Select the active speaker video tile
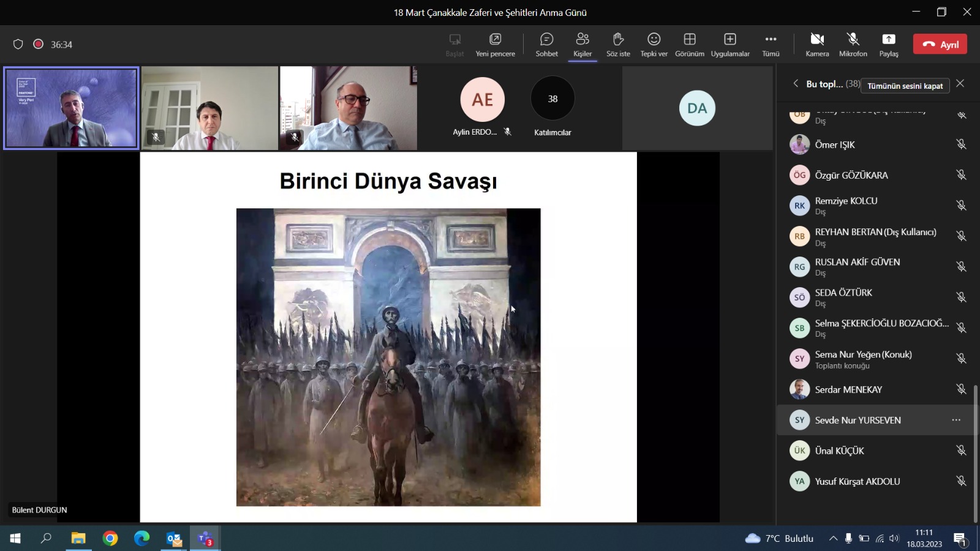The height and width of the screenshot is (551, 980). tap(71, 108)
